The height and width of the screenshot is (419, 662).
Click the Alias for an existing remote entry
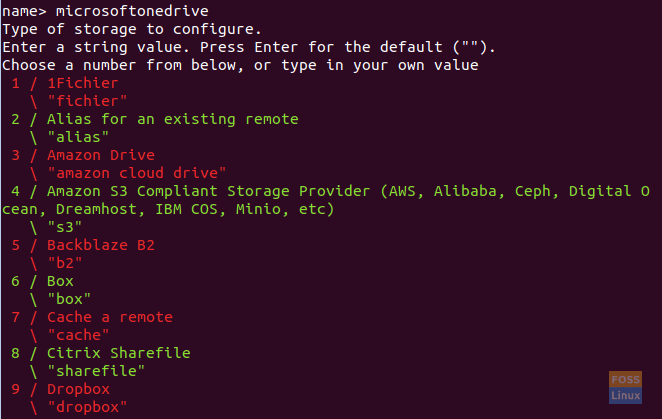point(155,119)
